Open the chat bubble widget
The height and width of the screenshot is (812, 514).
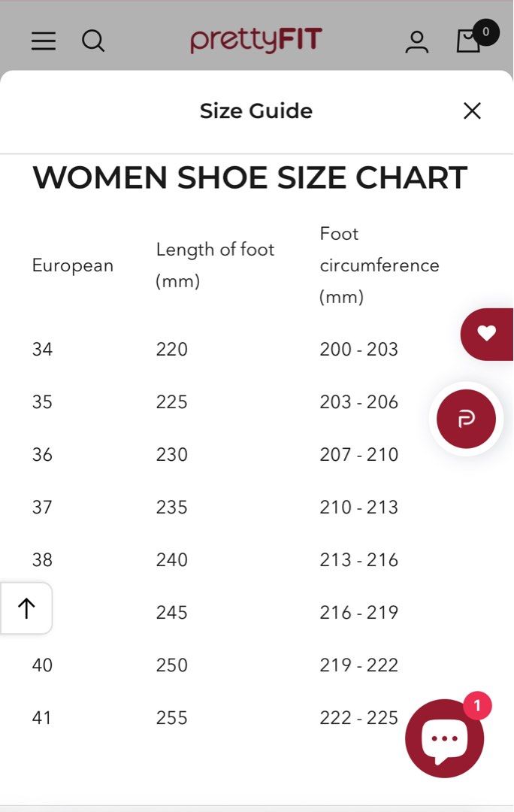444,738
